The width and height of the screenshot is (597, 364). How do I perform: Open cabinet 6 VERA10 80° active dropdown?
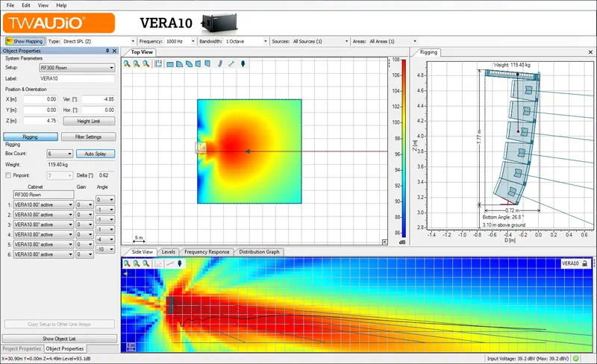coord(43,254)
